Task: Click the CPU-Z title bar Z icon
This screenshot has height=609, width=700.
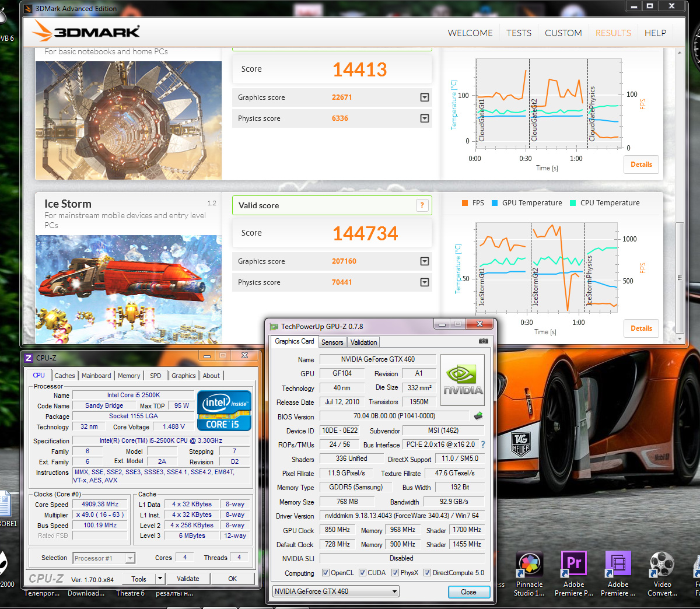Action: pyautogui.click(x=29, y=358)
